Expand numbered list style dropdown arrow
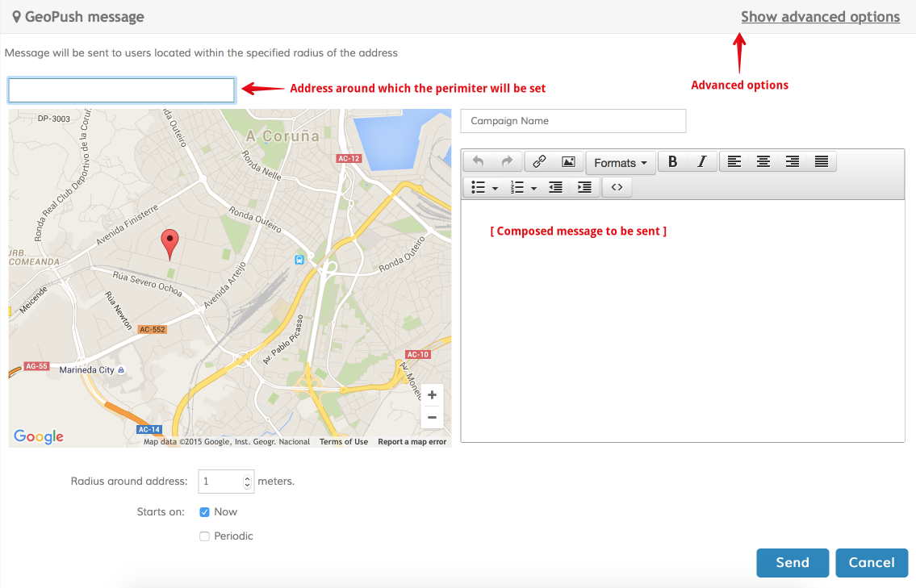Viewport: 916px width, 588px height. [x=534, y=188]
